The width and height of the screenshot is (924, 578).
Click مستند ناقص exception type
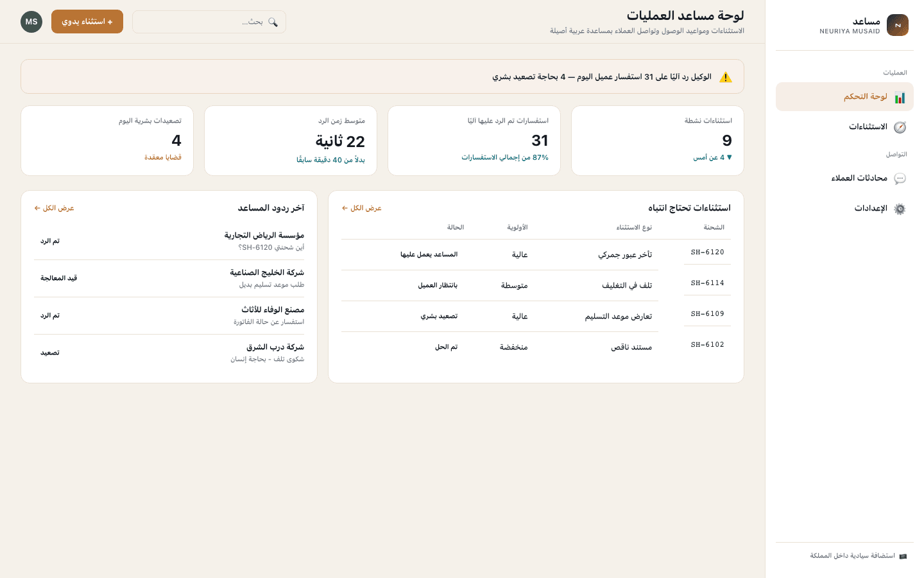(631, 347)
